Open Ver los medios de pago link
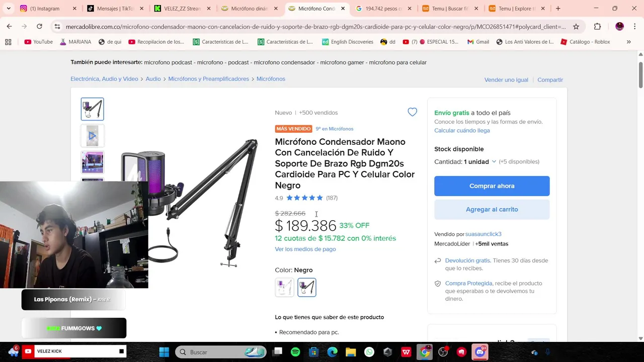Viewport: 644px width, 362px height. click(x=305, y=249)
